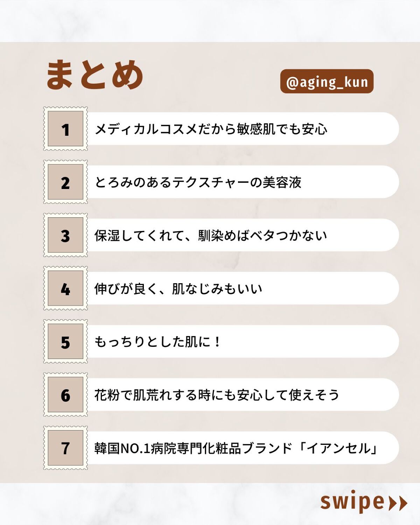Click the まとめ heading
This screenshot has height=525, width=420.
(x=94, y=75)
